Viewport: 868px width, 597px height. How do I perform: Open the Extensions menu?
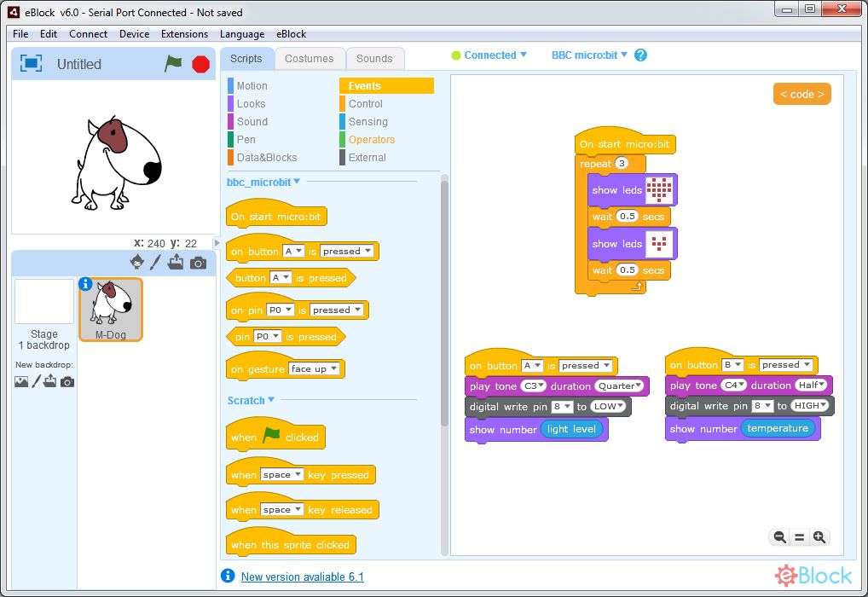[x=184, y=34]
